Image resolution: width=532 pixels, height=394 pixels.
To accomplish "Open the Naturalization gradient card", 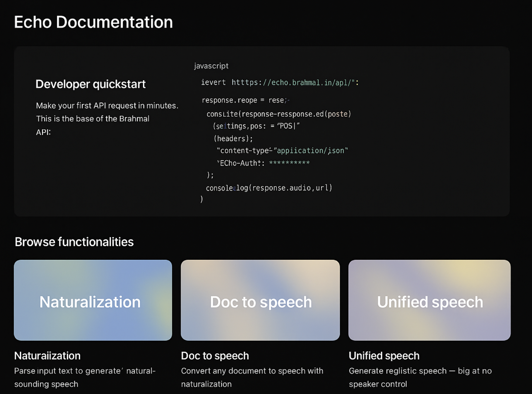I will click(93, 300).
